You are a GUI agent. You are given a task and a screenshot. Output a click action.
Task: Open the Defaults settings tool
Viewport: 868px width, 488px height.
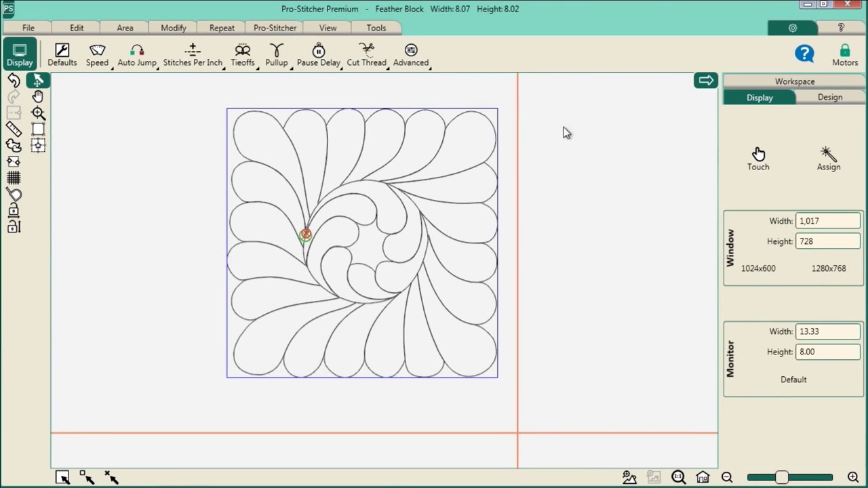pyautogui.click(x=62, y=55)
